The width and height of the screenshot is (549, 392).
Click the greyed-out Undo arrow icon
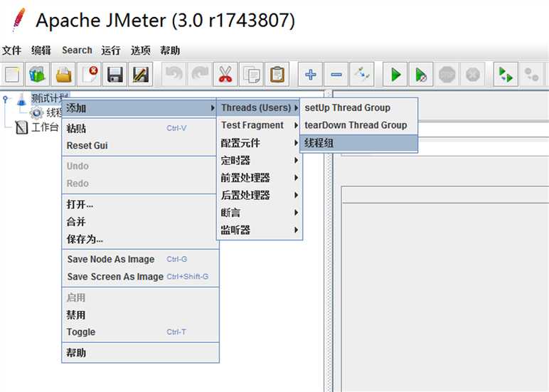(x=174, y=74)
